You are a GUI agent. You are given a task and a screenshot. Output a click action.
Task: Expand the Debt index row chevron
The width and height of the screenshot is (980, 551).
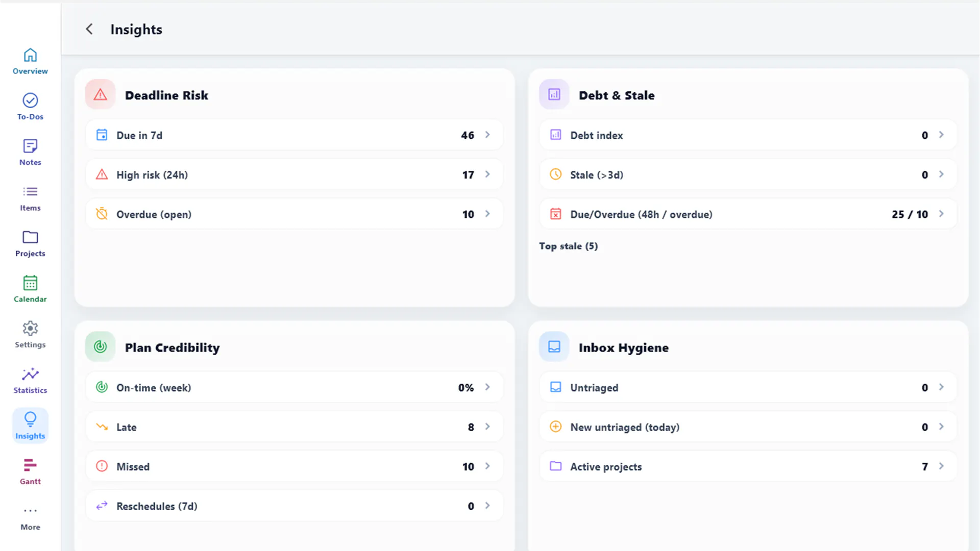[941, 135]
